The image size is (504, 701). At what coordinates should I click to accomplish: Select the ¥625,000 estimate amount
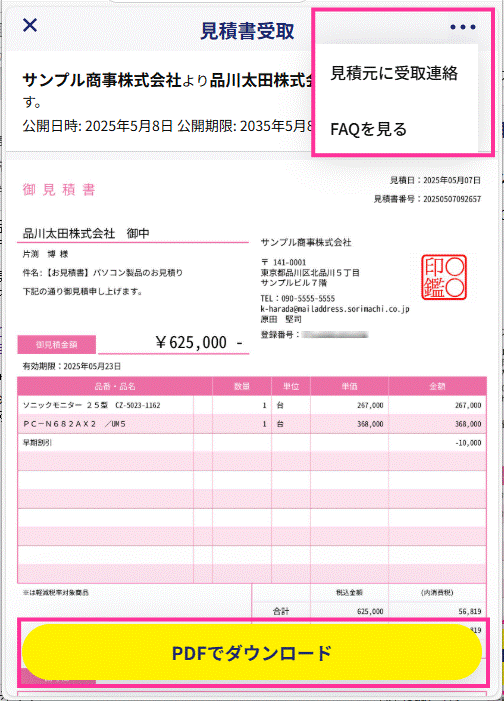[x=199, y=342]
